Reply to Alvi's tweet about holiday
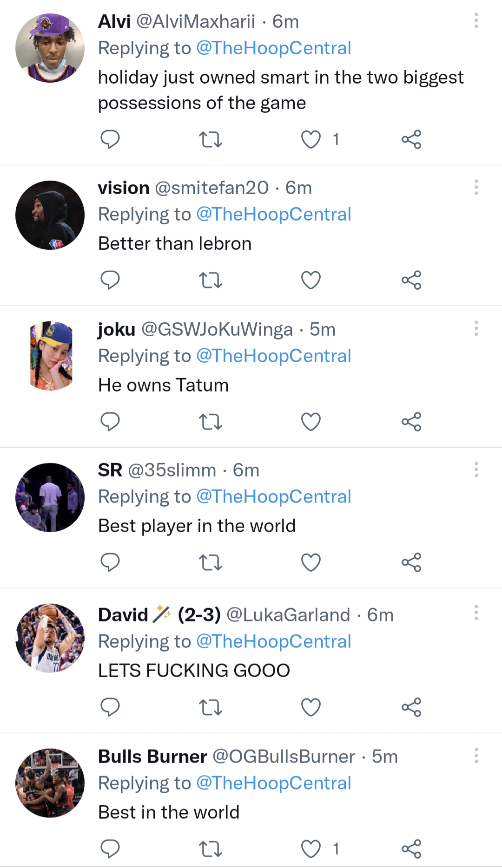Image resolution: width=502 pixels, height=868 pixels. tap(110, 139)
